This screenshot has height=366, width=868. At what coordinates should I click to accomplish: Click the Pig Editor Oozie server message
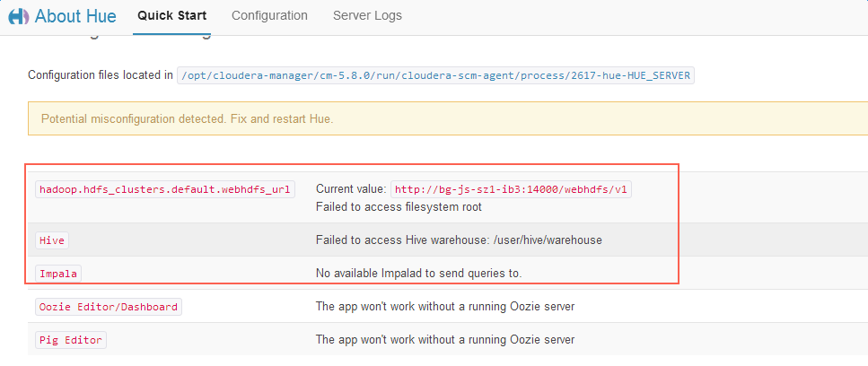click(x=444, y=340)
